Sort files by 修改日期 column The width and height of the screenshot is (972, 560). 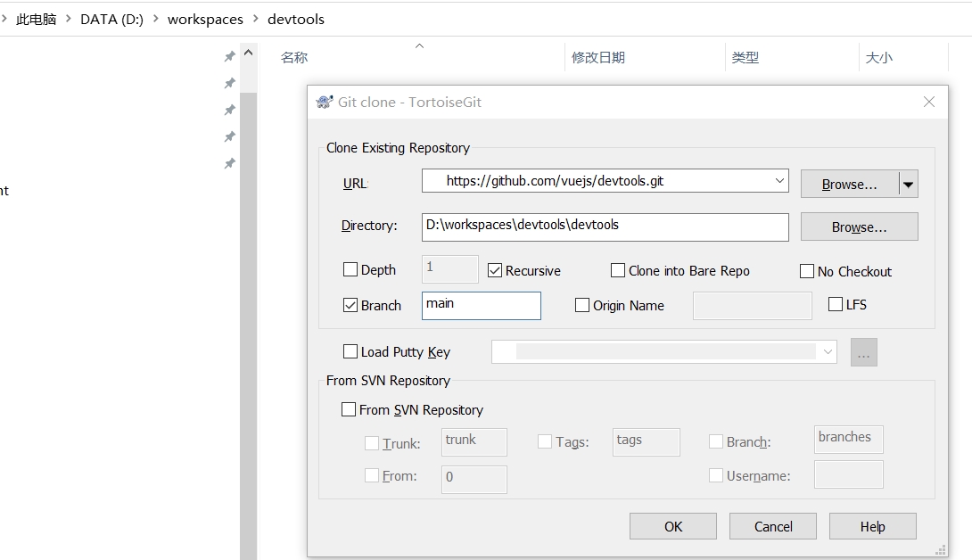tap(598, 58)
